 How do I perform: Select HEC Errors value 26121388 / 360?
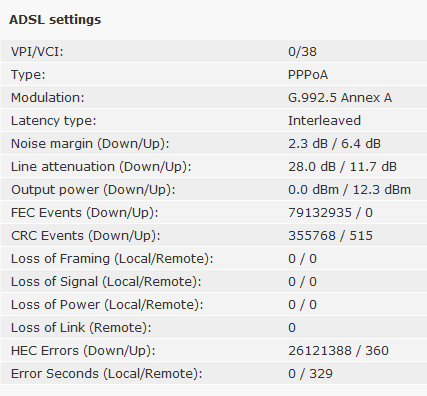click(338, 351)
